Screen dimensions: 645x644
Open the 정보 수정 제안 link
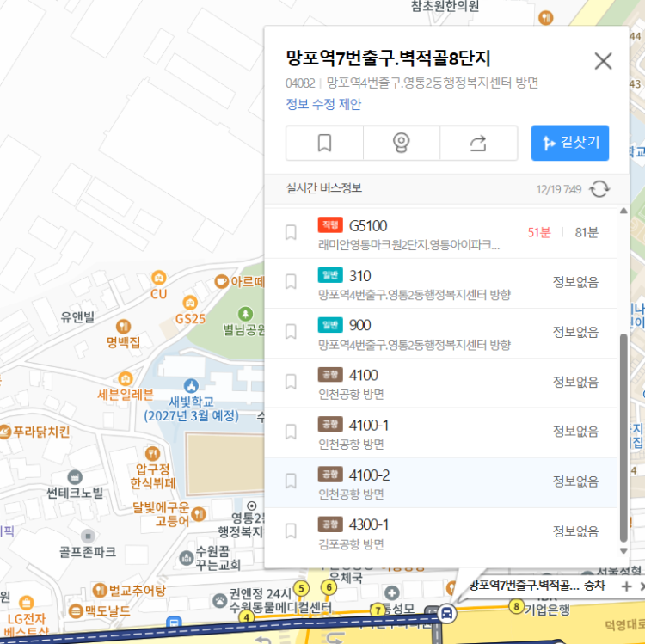tap(323, 104)
